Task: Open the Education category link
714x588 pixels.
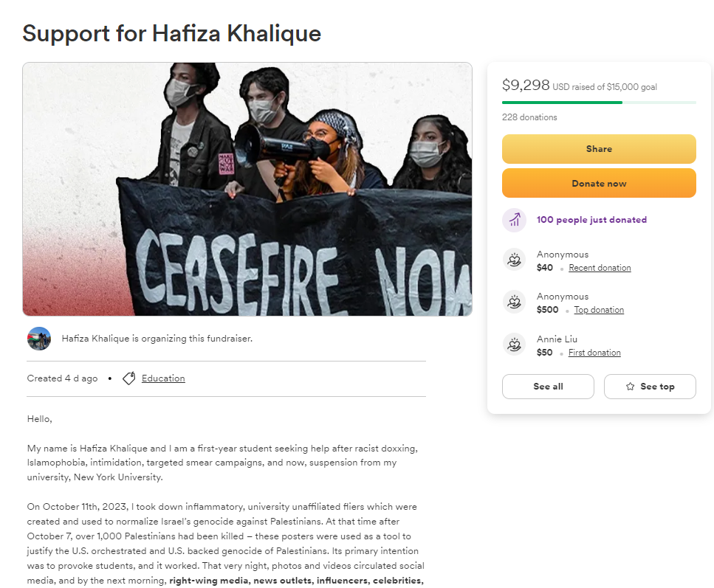Action: pos(163,378)
